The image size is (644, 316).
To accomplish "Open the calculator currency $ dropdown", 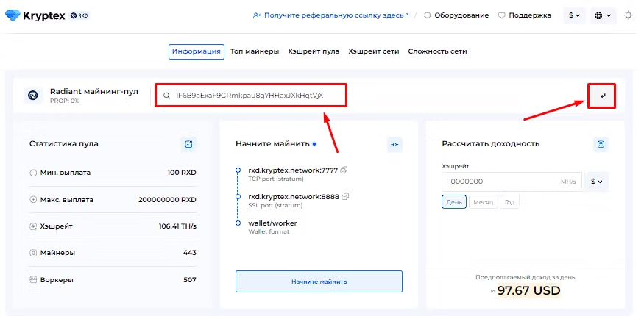I will 596,182.
